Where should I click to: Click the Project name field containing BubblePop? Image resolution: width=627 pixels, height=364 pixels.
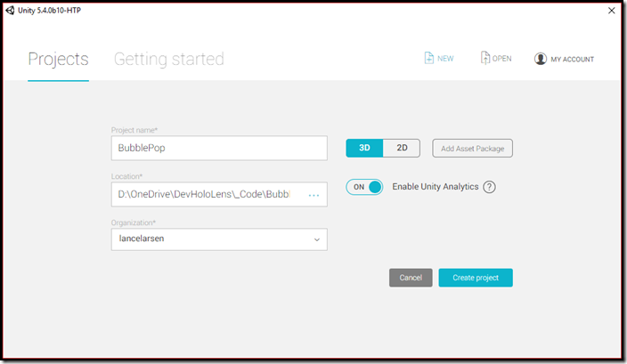(x=219, y=149)
